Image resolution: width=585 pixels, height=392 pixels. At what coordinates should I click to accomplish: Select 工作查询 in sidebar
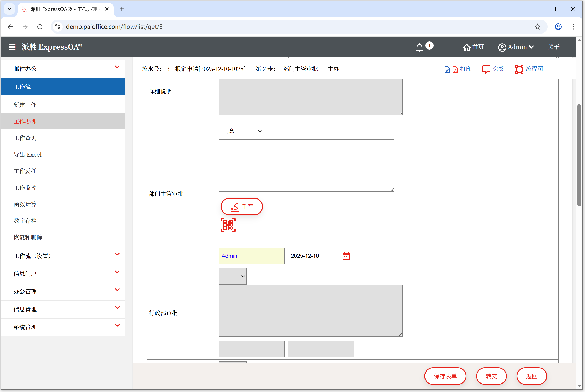coord(25,138)
